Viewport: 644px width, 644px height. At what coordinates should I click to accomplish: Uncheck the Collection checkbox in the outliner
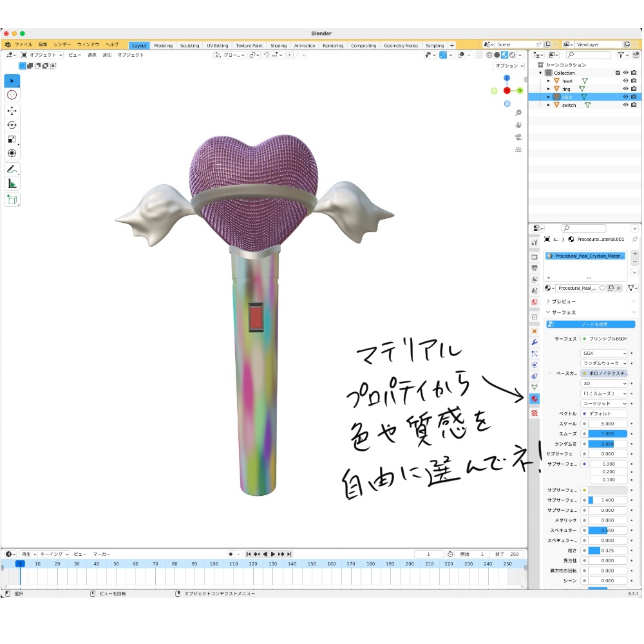coord(618,72)
